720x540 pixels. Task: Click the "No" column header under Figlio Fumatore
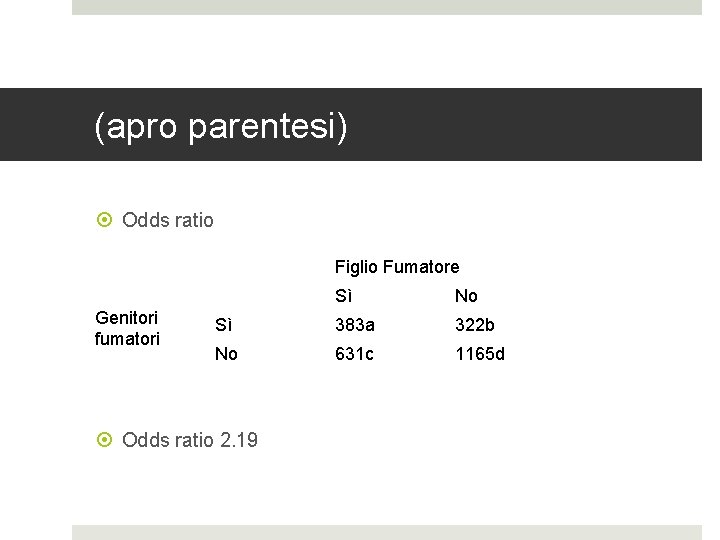point(466,296)
